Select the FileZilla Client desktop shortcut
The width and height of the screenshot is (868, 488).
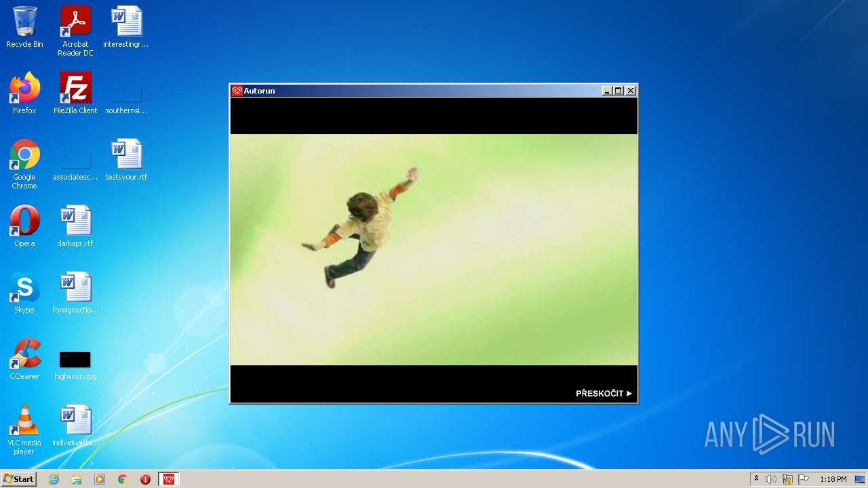coord(75,94)
